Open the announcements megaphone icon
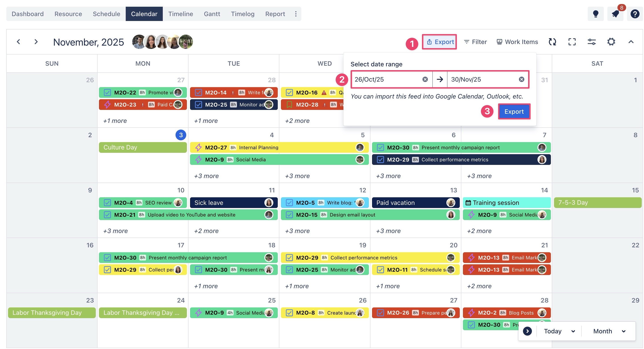 pos(615,14)
